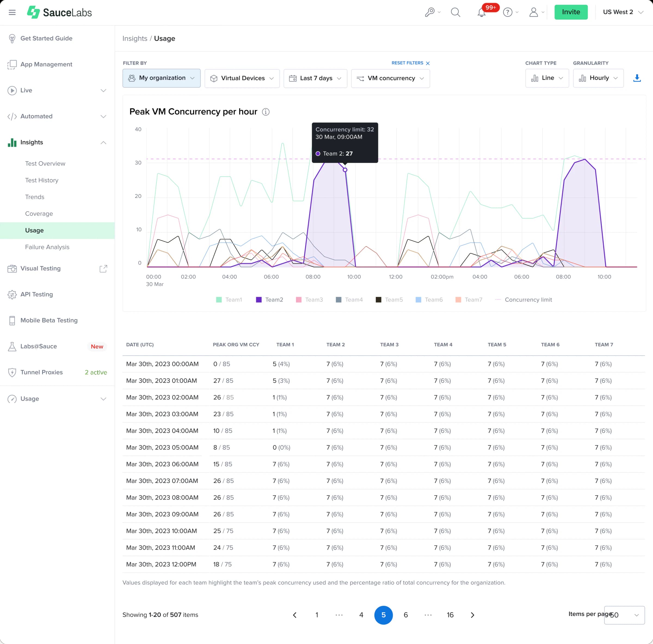Viewport: 653px width, 644px height.
Task: Open the access key icon menu
Action: [x=433, y=12]
